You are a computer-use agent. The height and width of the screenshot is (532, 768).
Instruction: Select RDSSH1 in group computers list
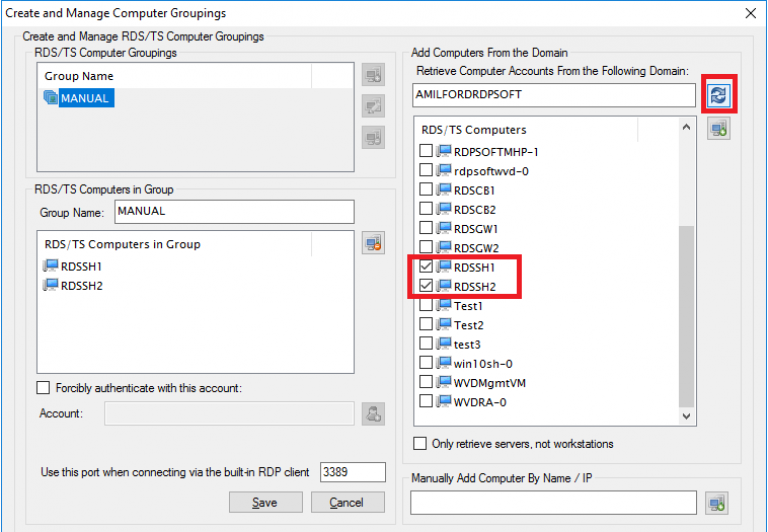[72, 266]
